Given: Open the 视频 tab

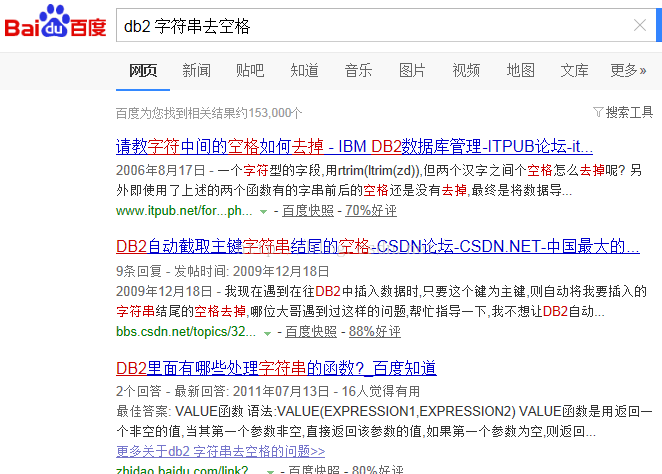Looking at the screenshot, I should click(x=466, y=70).
